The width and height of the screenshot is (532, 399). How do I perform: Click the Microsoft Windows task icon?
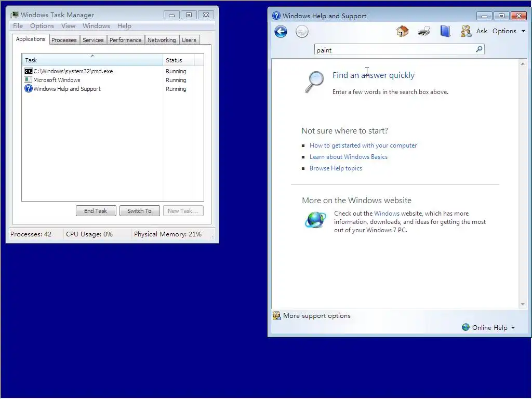[29, 79]
